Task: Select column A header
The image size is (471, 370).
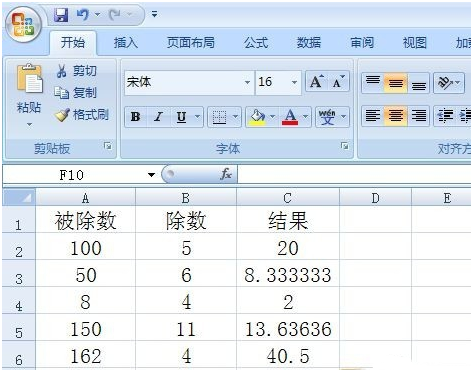Action: pos(85,198)
